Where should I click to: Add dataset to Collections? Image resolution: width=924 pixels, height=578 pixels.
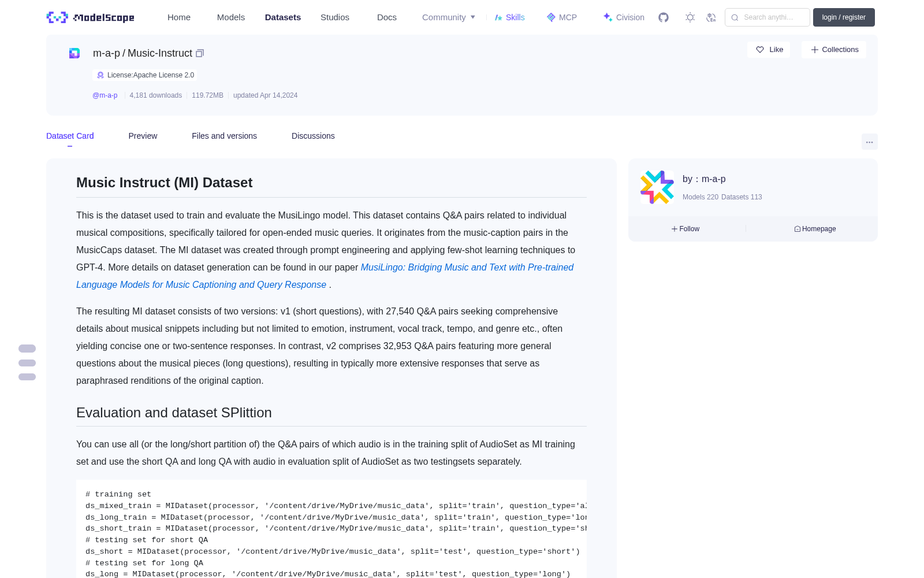tap(834, 50)
